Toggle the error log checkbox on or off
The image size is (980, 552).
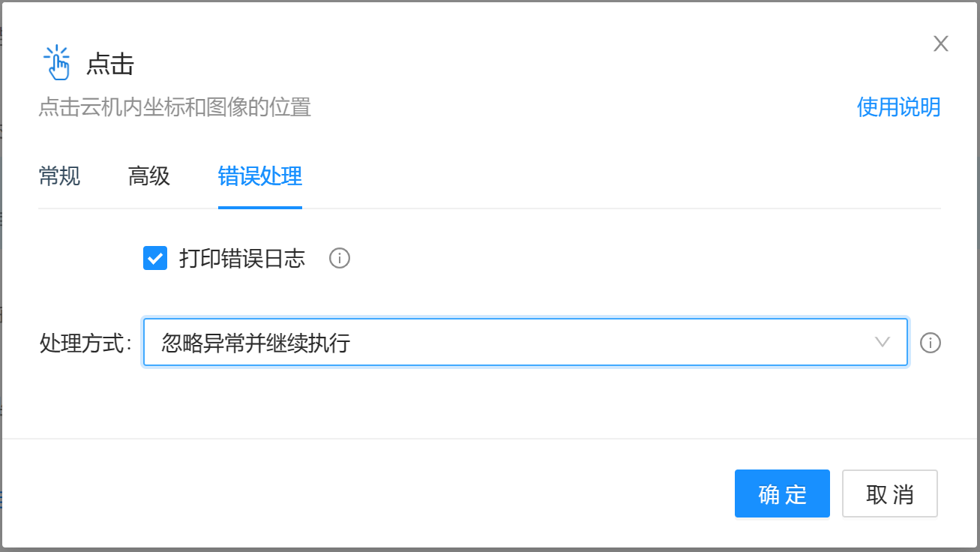click(x=155, y=259)
